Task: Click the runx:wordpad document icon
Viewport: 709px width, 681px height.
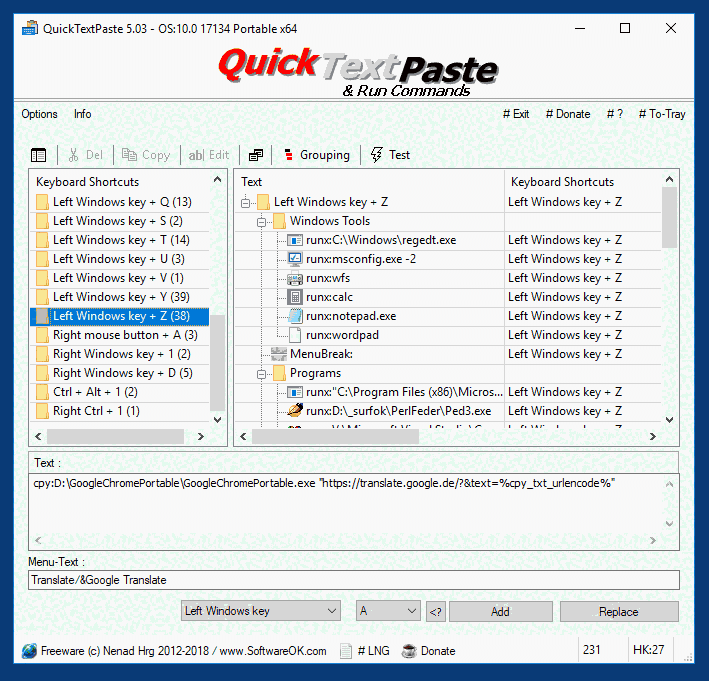Action: coord(295,335)
